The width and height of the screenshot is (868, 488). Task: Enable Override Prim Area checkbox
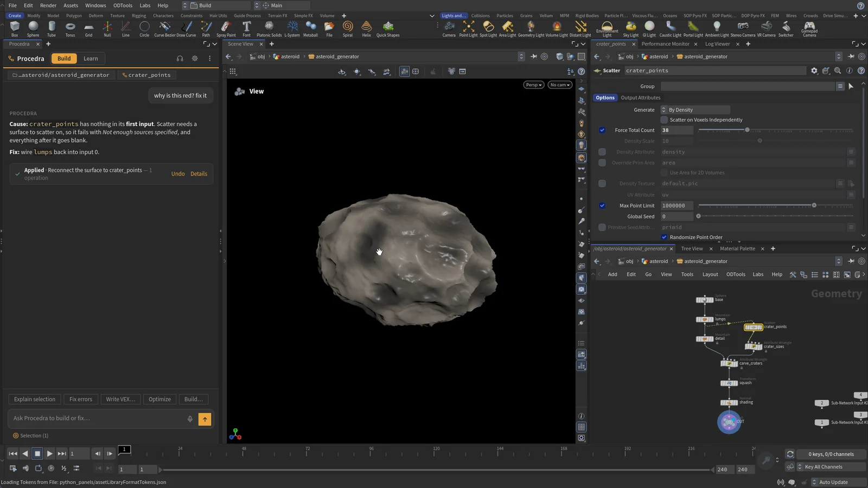tap(602, 163)
